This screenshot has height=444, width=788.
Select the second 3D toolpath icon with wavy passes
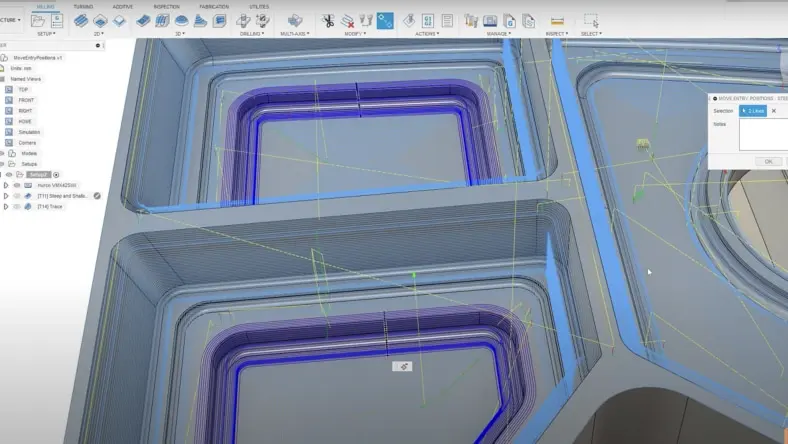click(x=162, y=21)
